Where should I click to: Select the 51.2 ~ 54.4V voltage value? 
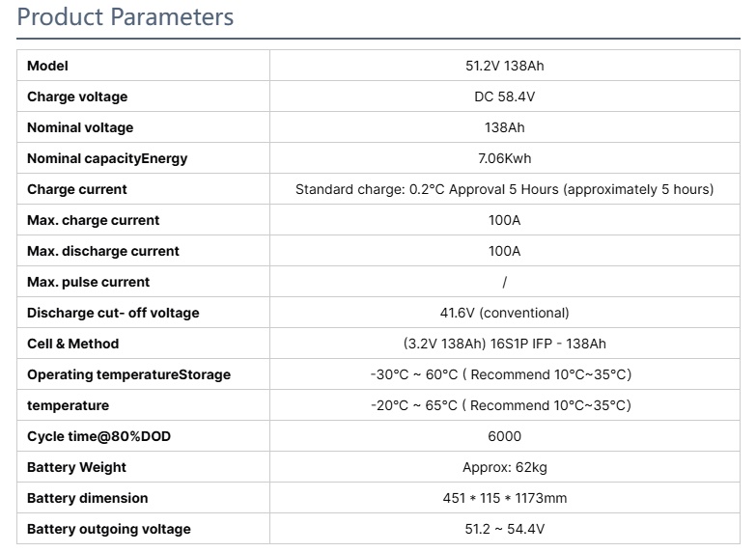point(504,529)
